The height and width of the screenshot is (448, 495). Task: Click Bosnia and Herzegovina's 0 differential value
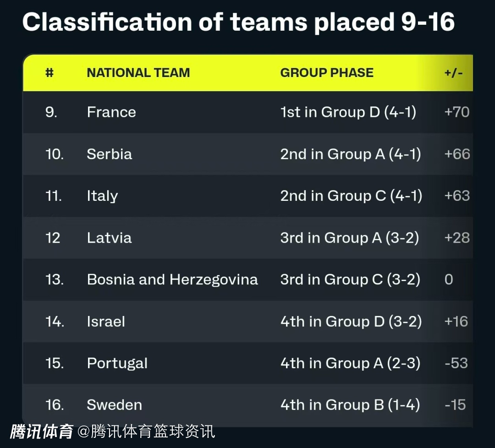pos(449,279)
